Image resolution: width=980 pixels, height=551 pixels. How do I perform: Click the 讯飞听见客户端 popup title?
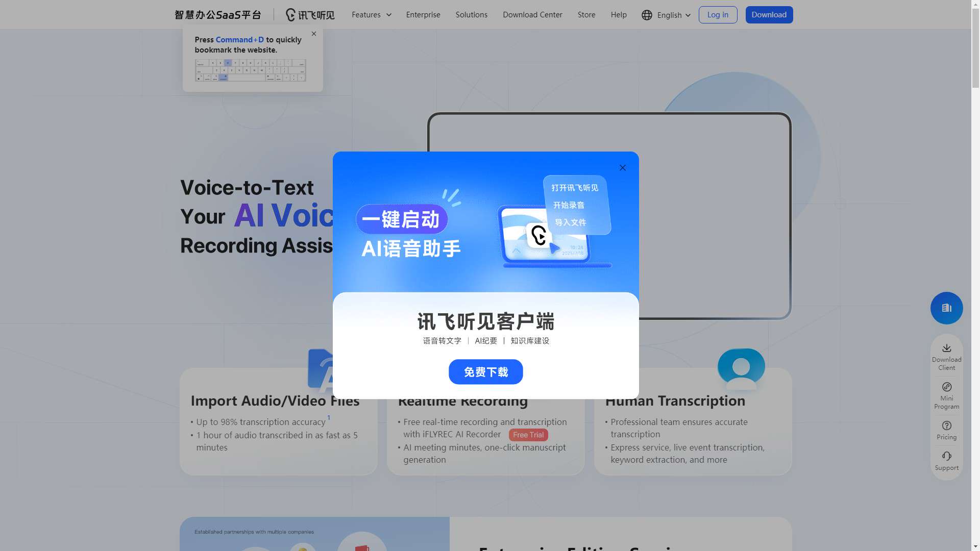pyautogui.click(x=485, y=322)
